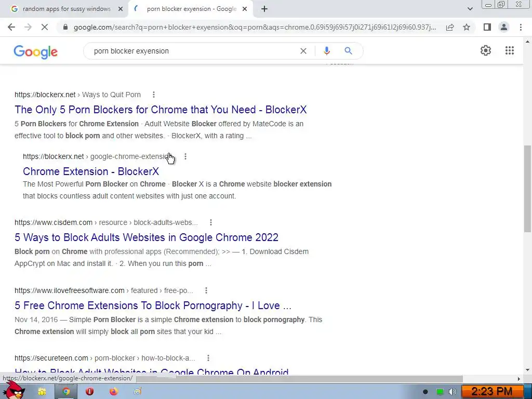Open File Explorer from the taskbar
The height and width of the screenshot is (399, 532).
(42, 392)
